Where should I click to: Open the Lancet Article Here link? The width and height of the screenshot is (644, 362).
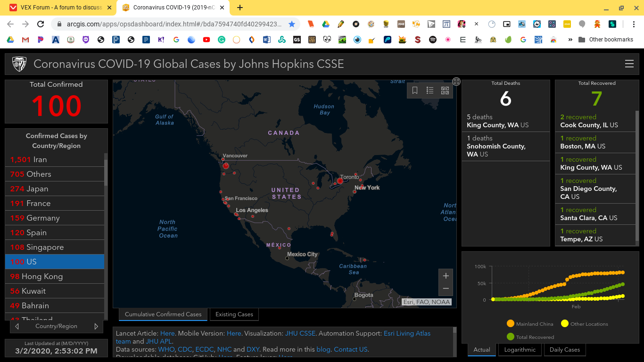(167, 333)
